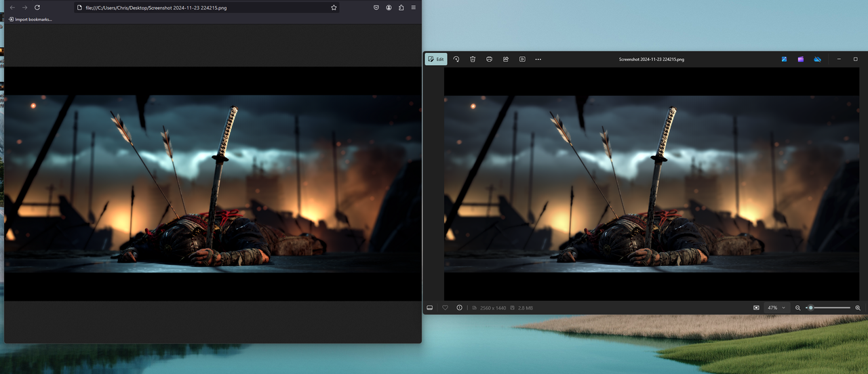Open the browser hamburger application menu
The width and height of the screenshot is (868, 374).
tap(414, 7)
